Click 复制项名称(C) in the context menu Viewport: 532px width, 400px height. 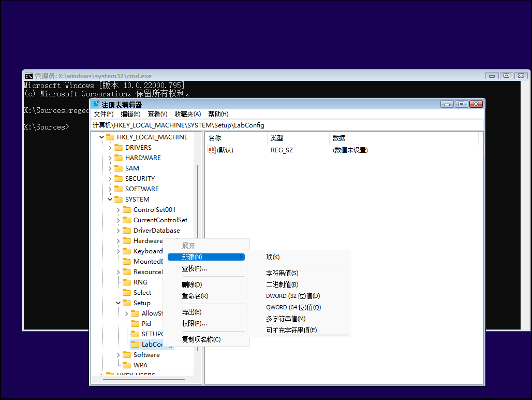(x=206, y=339)
